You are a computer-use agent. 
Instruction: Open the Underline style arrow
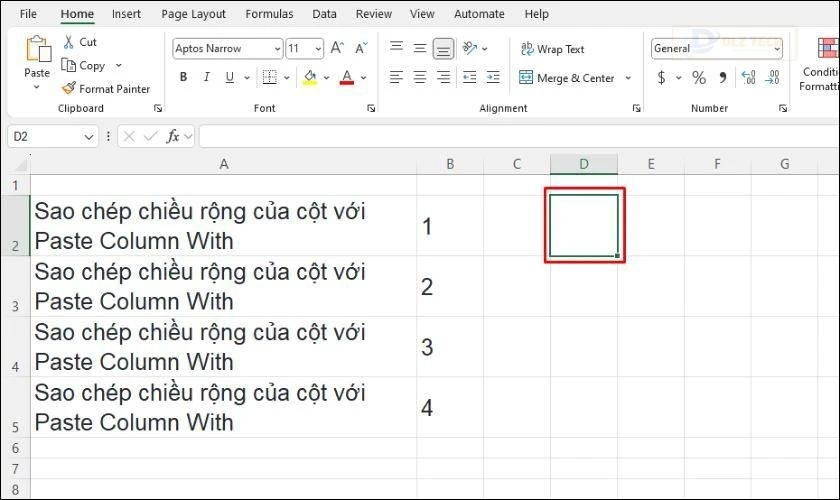[x=247, y=78]
